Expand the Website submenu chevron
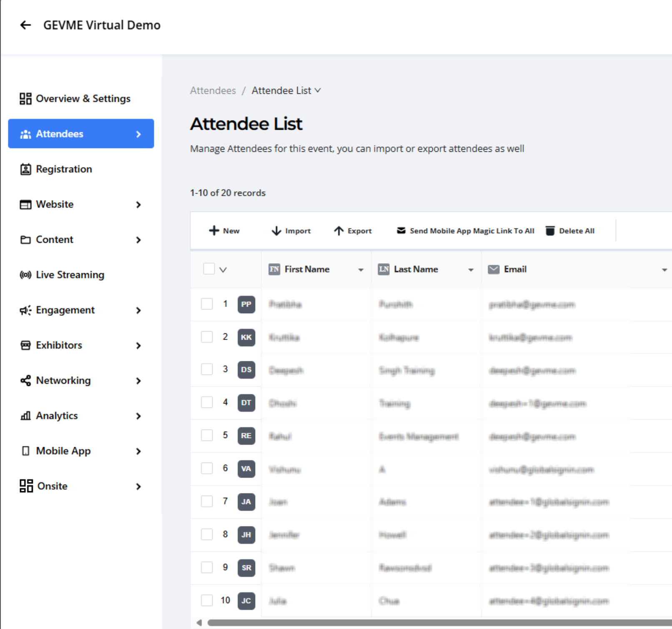The height and width of the screenshot is (629, 672). (x=138, y=205)
